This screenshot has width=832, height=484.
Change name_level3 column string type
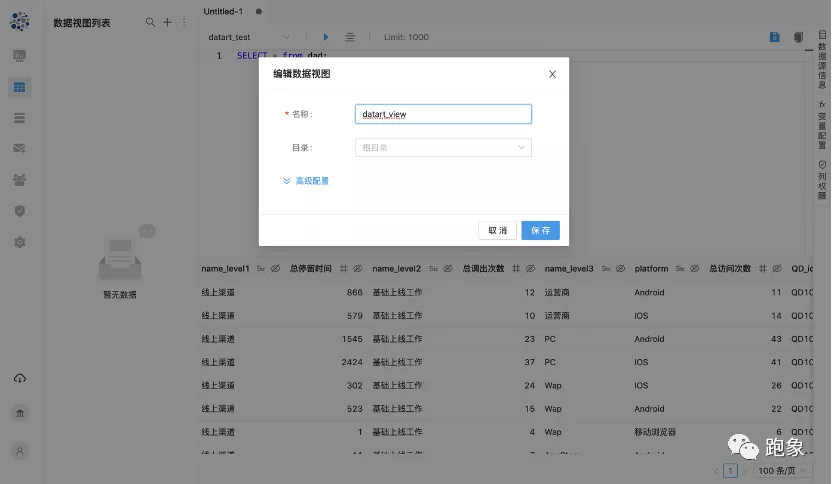pyautogui.click(x=606, y=269)
